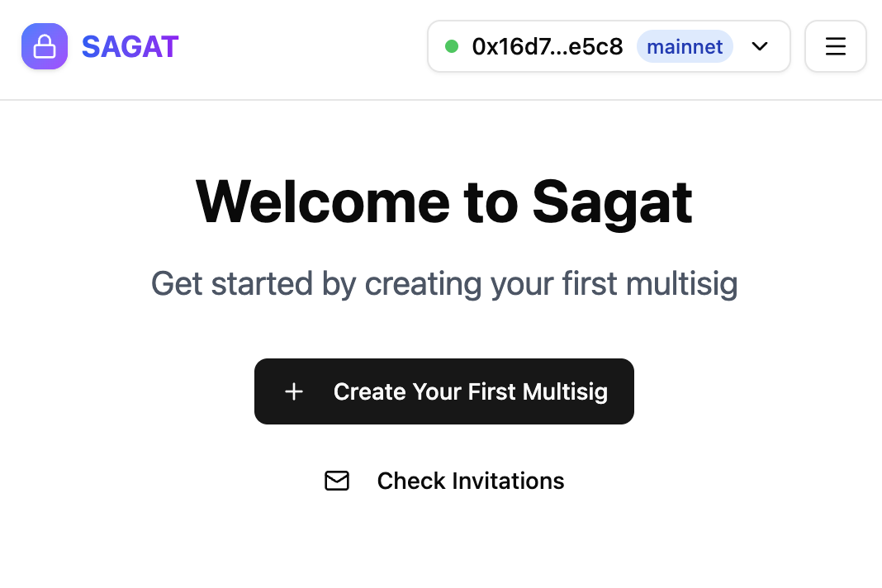Screen dimensions: 882x588
Task: Toggle the wallet connection indicator
Action: pyautogui.click(x=452, y=46)
